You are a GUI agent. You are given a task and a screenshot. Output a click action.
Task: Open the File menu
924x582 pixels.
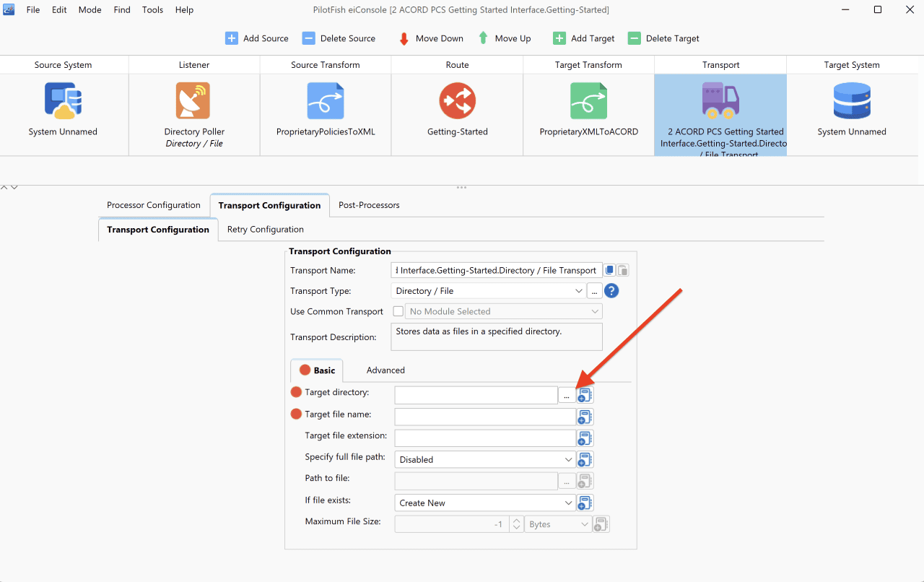[33, 10]
